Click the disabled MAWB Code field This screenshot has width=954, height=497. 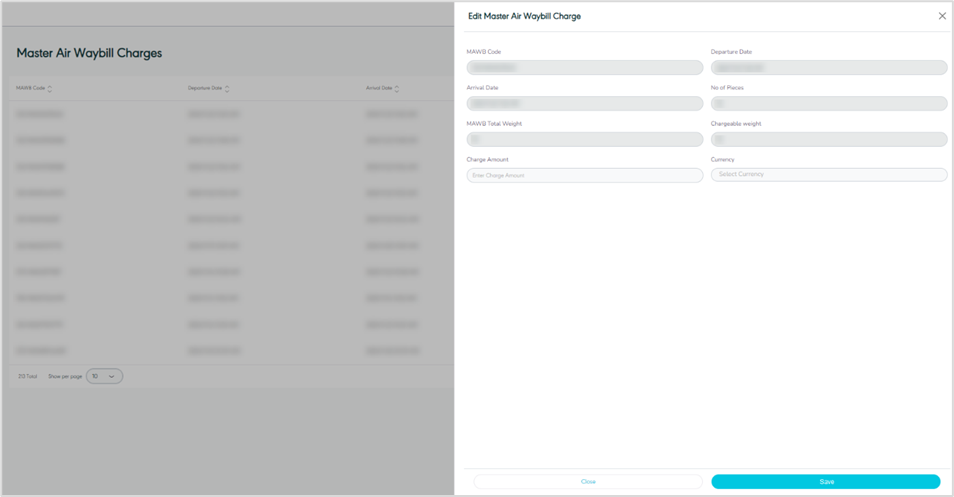[584, 68]
